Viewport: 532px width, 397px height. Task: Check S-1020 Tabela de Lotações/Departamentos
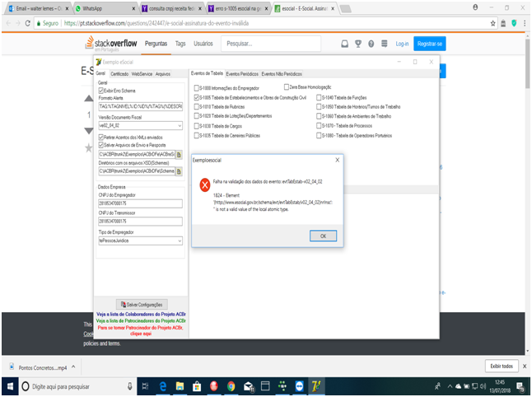197,116
